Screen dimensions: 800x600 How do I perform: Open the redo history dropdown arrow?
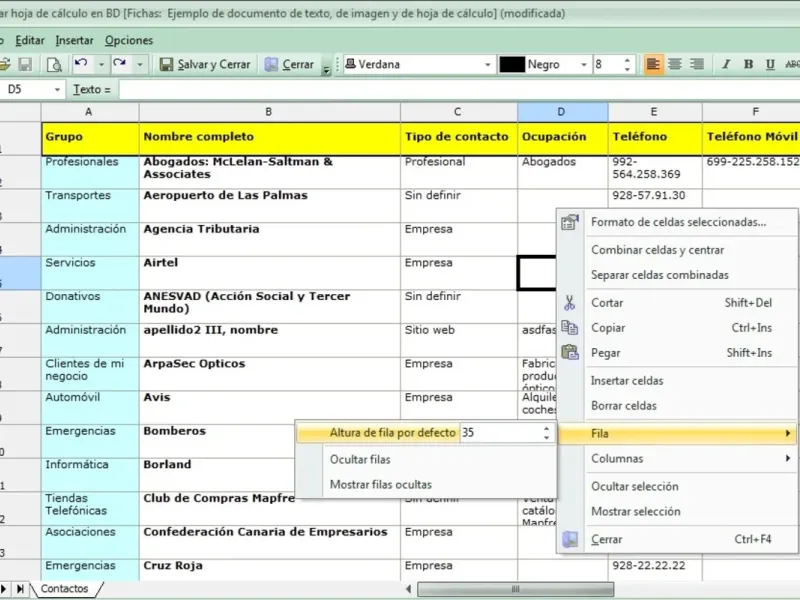[x=140, y=64]
